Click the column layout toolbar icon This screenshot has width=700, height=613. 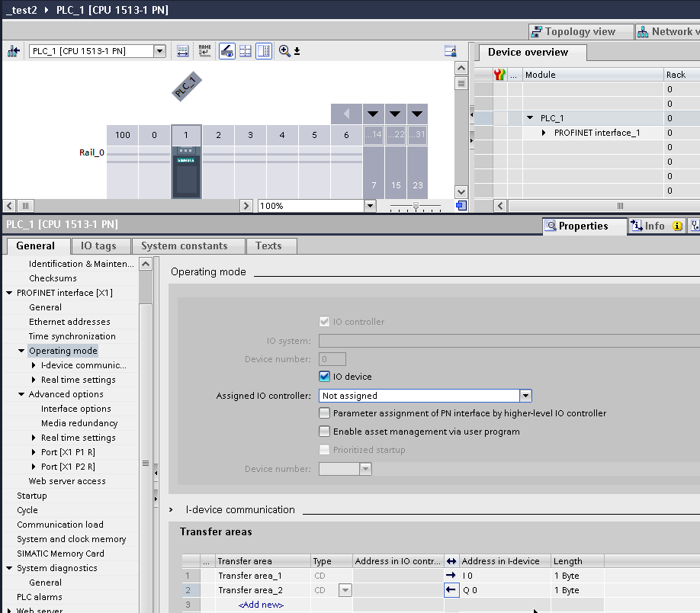[x=264, y=51]
